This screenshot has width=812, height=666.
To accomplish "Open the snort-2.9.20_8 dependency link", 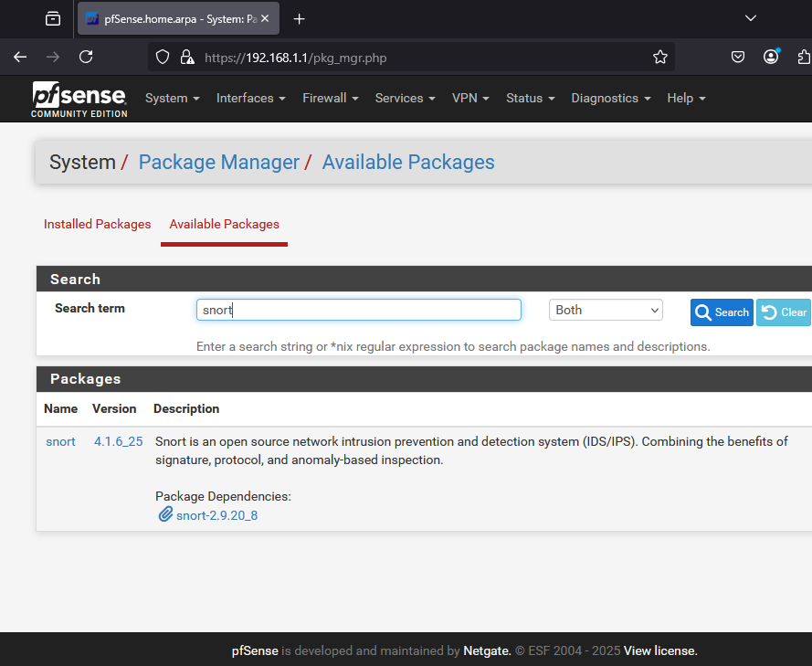I will (x=217, y=515).
